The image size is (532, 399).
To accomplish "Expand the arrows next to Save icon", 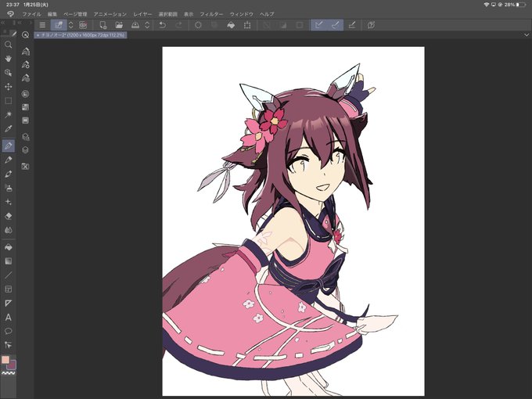I will 147,25.
